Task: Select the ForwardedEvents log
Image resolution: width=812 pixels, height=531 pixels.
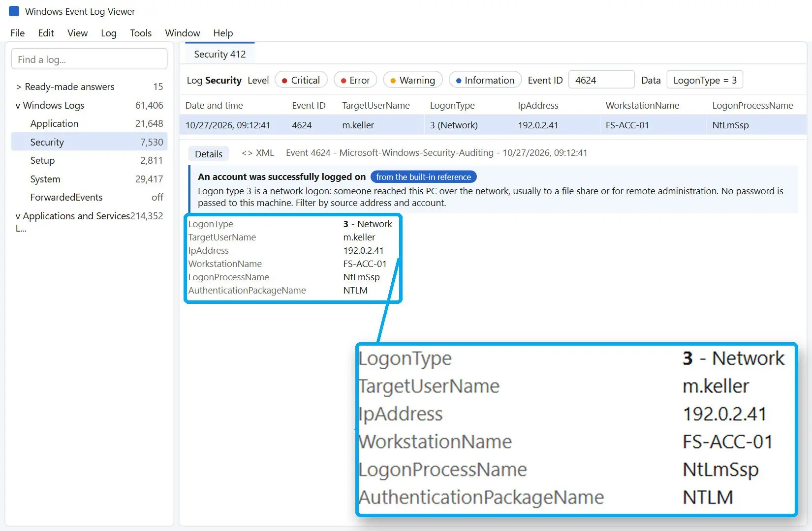Action: pyautogui.click(x=89, y=197)
